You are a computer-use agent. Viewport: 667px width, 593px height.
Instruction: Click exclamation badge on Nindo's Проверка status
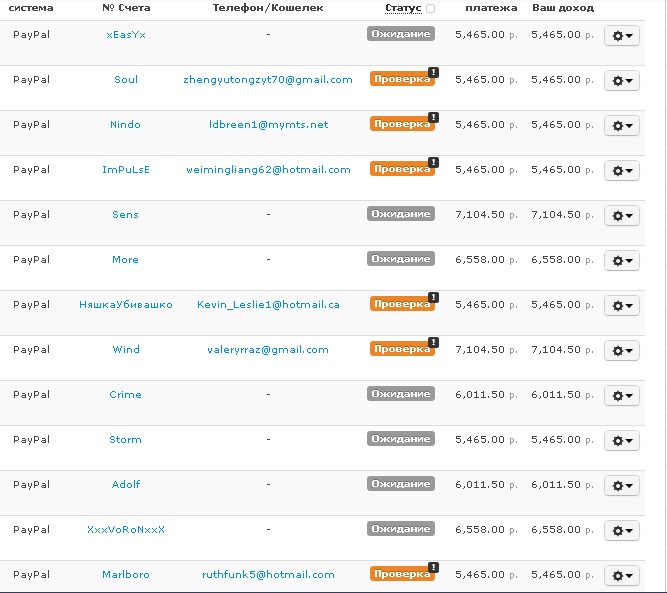433,117
